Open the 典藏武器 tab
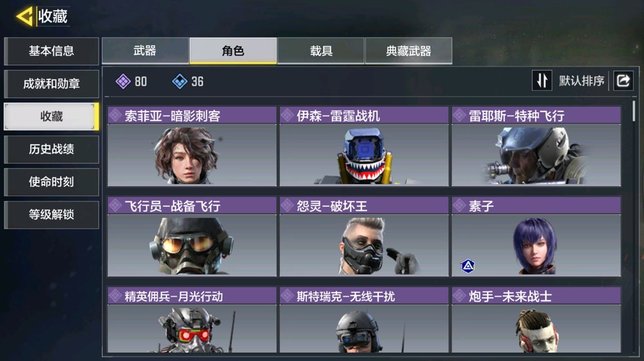 408,51
